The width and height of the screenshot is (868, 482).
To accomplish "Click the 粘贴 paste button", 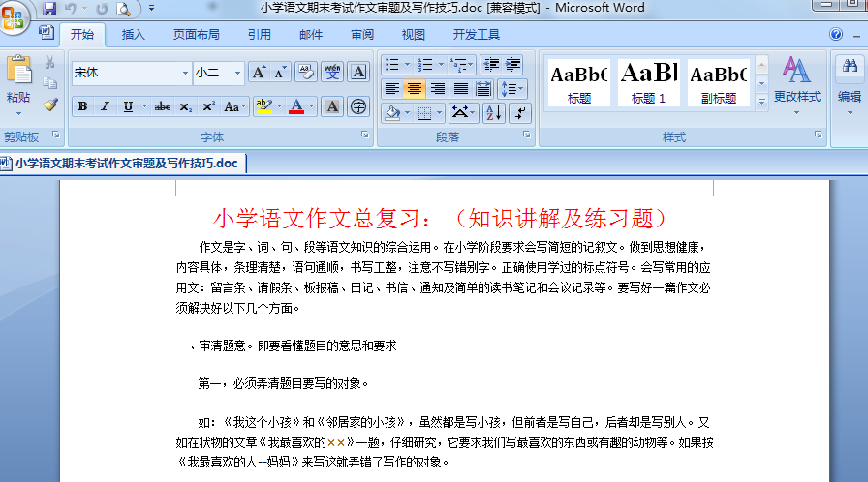I will (18, 79).
